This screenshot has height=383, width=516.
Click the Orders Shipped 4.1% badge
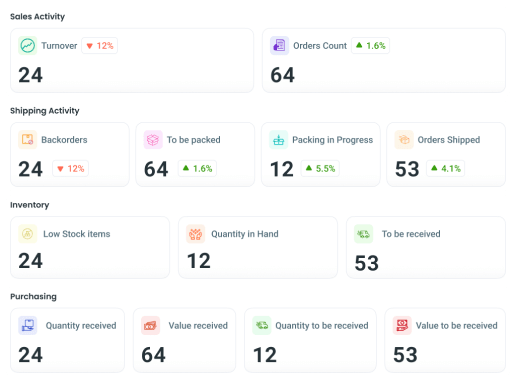(x=446, y=168)
